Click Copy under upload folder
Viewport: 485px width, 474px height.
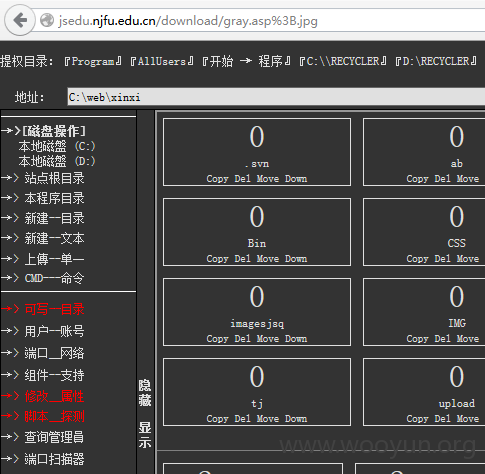click(x=417, y=419)
